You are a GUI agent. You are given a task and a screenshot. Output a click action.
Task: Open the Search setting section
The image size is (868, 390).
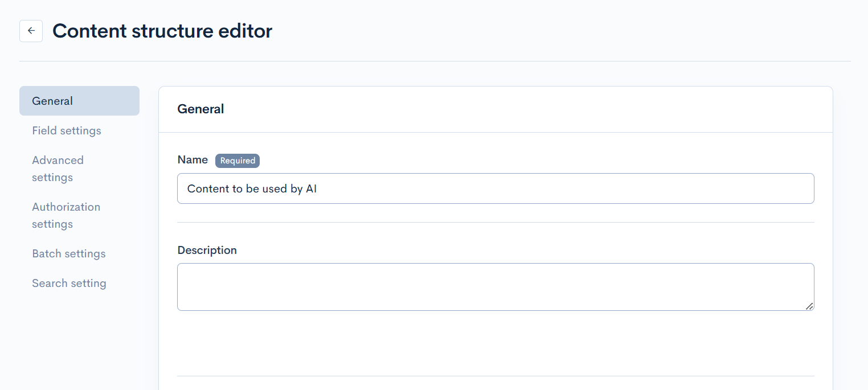tap(69, 283)
